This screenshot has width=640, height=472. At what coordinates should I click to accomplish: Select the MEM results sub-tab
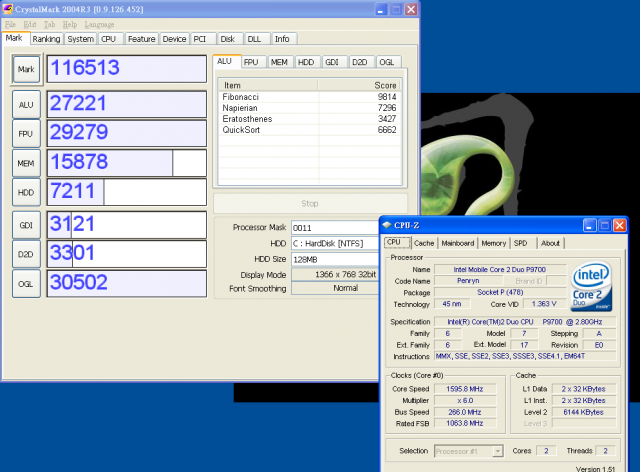pos(279,62)
